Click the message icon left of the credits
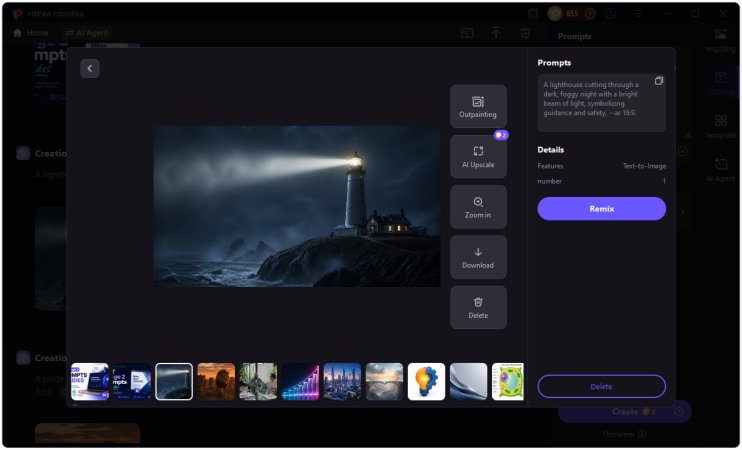Viewport: 742px width, 450px height. click(x=533, y=14)
